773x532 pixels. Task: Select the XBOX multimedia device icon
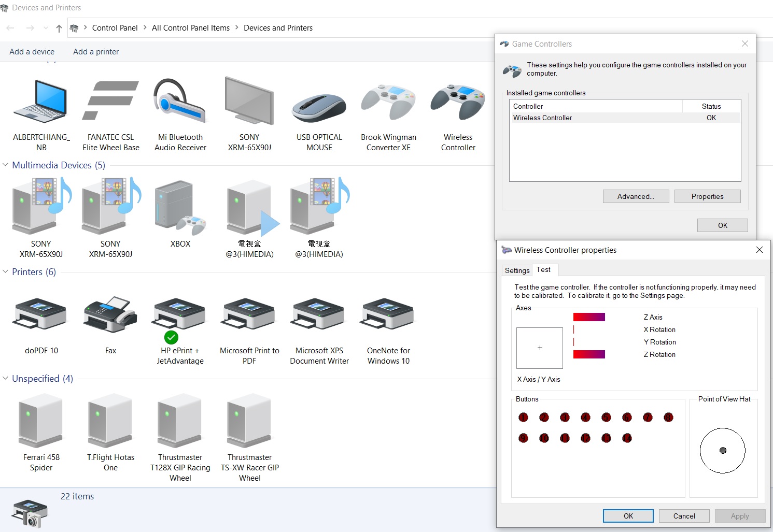click(x=180, y=208)
